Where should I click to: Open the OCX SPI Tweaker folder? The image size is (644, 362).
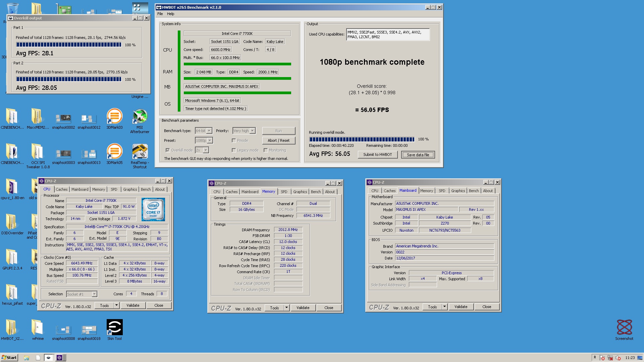(x=38, y=156)
